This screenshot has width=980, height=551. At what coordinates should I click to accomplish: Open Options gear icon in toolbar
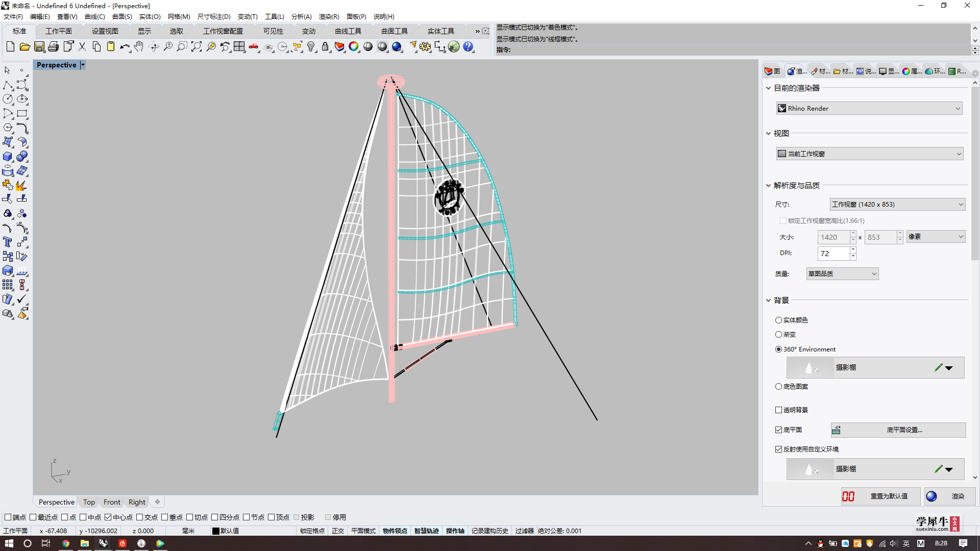(x=425, y=47)
